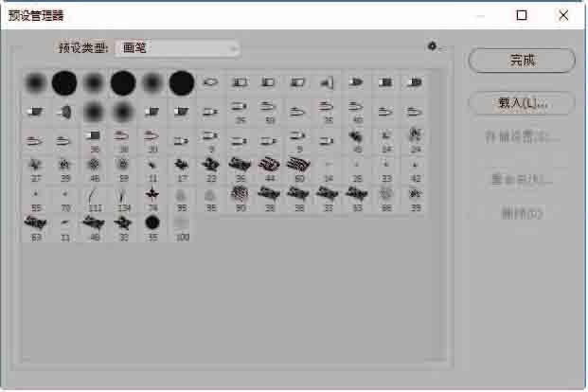Click the 存储设置 button
This screenshot has height=392, width=588.
pyautogui.click(x=522, y=137)
